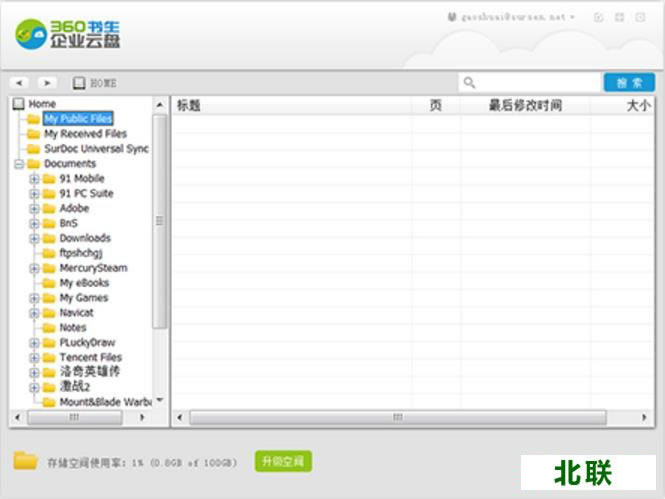Screen dimensions: 665x499
Task: Collapse the Documents tree node
Action: [19, 164]
